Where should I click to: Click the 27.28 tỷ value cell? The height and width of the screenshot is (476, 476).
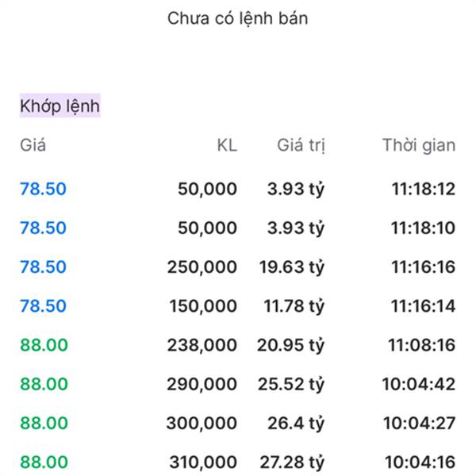[x=292, y=462]
